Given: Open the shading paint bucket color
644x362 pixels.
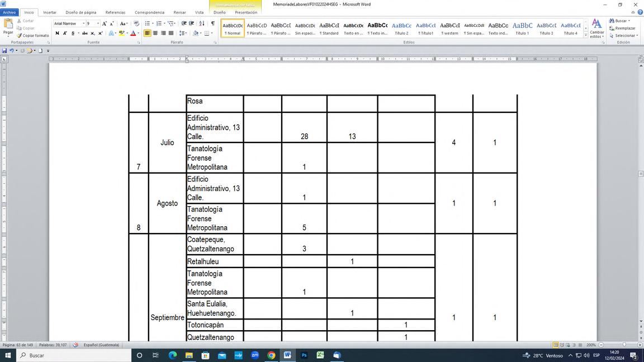Looking at the screenshot, I should coord(196,34).
